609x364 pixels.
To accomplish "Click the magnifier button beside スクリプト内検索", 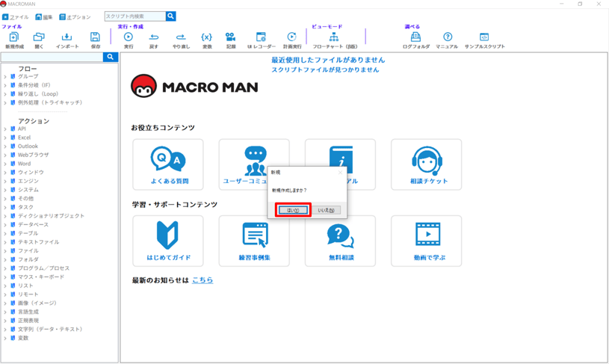I will [x=171, y=16].
